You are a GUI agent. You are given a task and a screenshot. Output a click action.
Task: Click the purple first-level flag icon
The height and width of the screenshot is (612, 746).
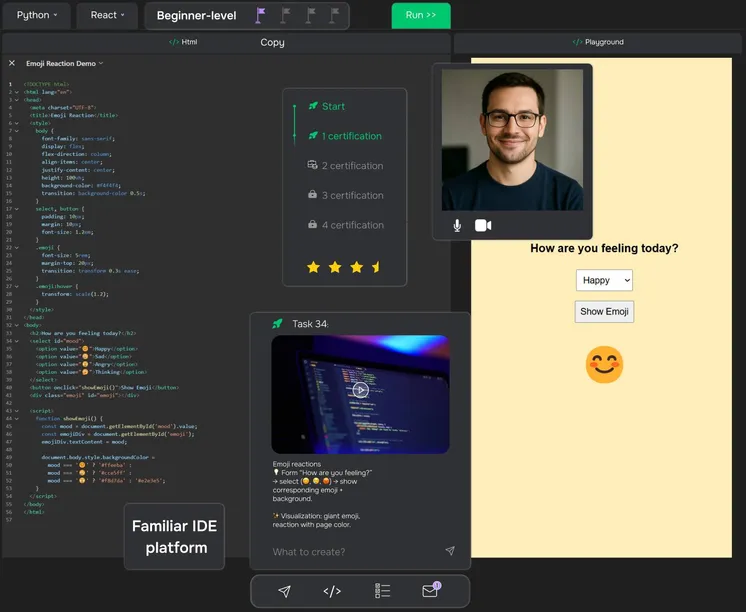(260, 15)
